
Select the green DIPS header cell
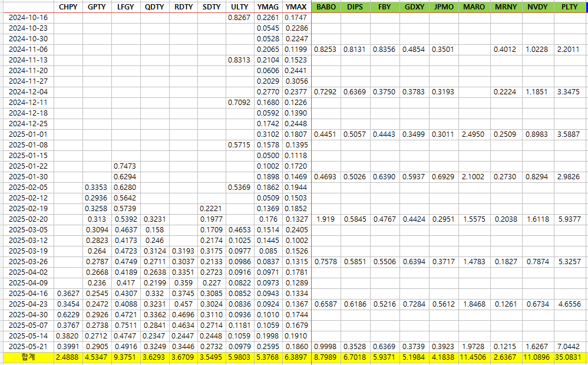[355, 6]
